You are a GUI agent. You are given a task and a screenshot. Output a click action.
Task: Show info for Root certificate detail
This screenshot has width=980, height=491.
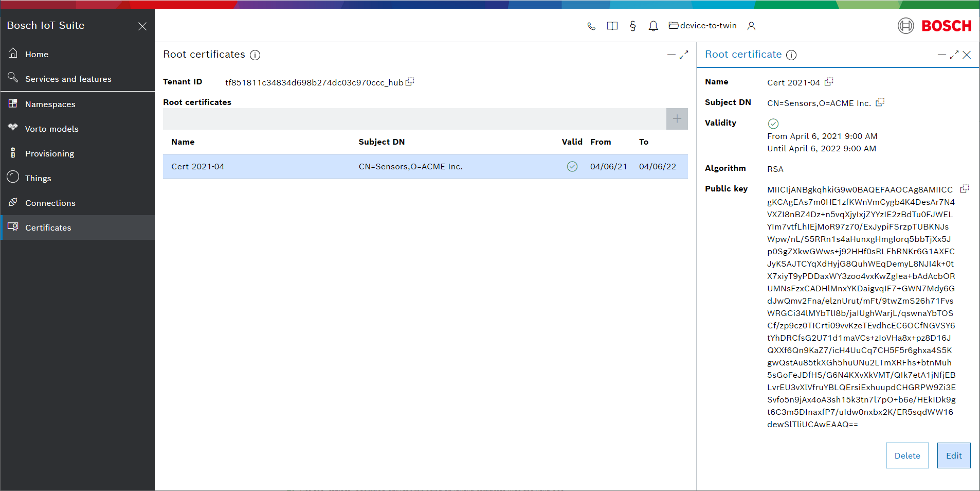791,55
